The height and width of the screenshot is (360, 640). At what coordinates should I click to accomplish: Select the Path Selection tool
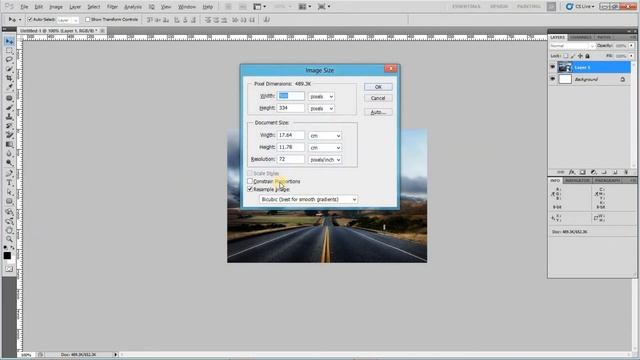pyautogui.click(x=9, y=192)
